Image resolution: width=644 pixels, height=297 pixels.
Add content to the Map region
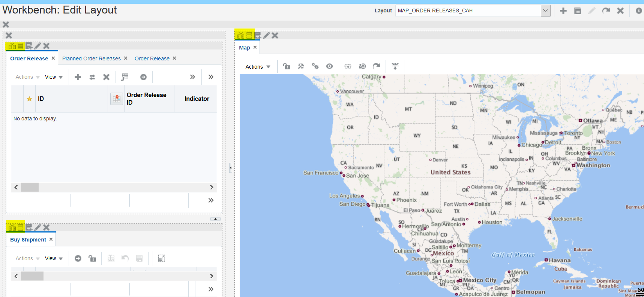click(258, 35)
